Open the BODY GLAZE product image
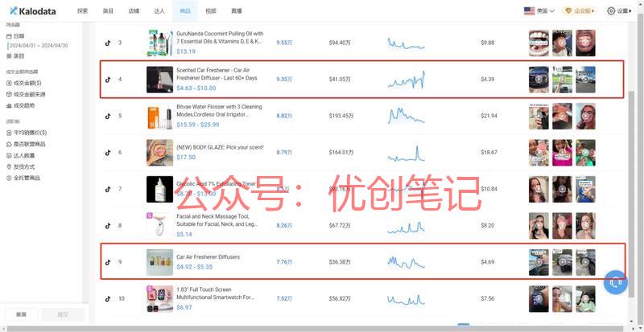The height and width of the screenshot is (332, 644). coord(159,152)
